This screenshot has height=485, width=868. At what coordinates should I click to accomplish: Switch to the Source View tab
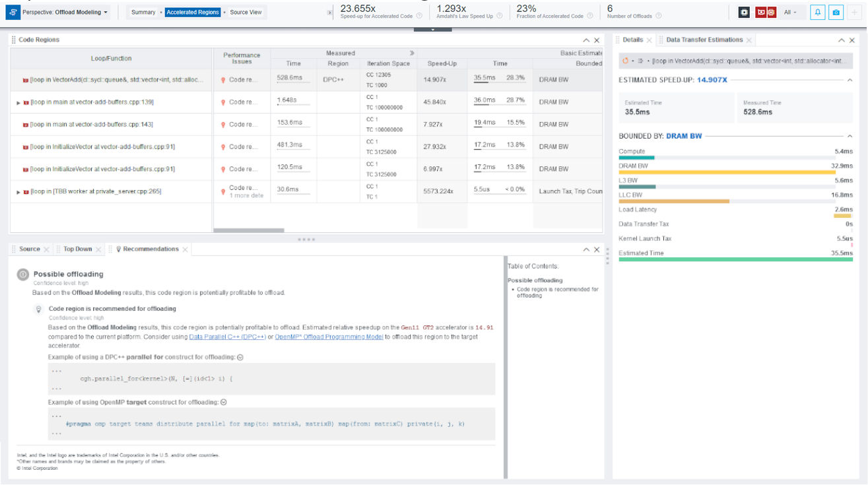click(x=246, y=12)
